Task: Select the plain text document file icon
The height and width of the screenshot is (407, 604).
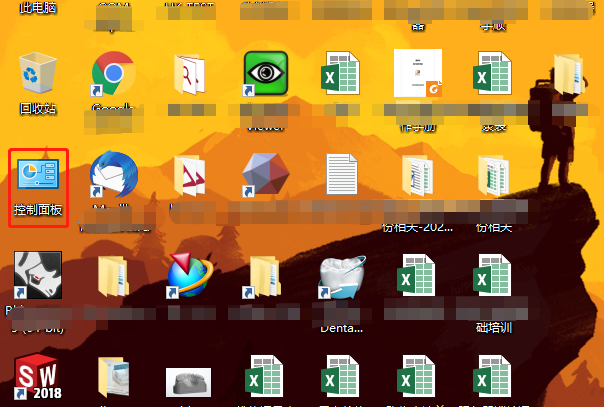Action: point(342,174)
